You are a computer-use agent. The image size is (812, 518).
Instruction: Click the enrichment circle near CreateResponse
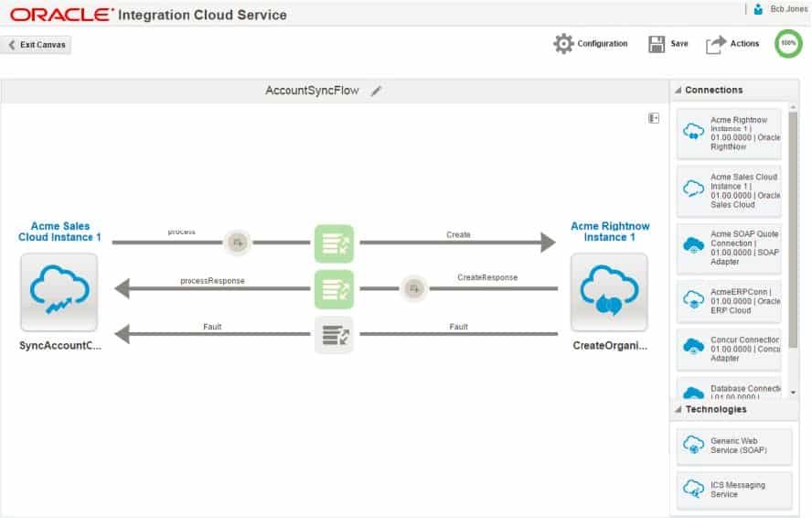(414, 288)
